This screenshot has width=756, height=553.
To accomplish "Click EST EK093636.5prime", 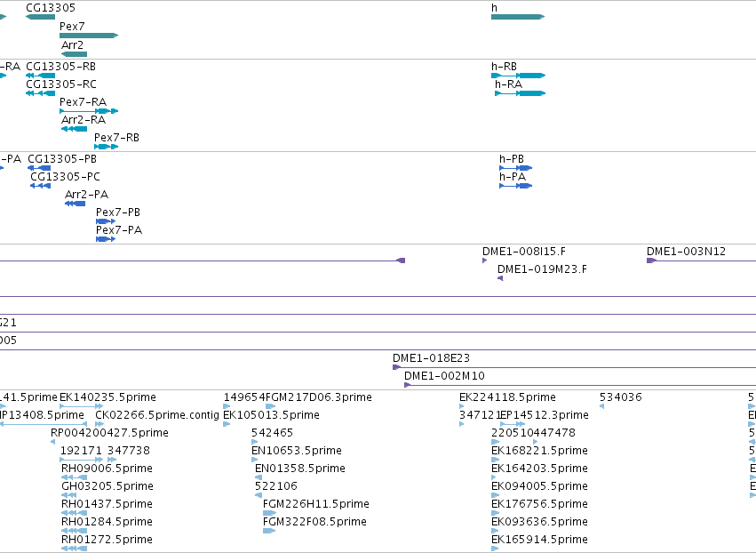I will click(495, 532).
